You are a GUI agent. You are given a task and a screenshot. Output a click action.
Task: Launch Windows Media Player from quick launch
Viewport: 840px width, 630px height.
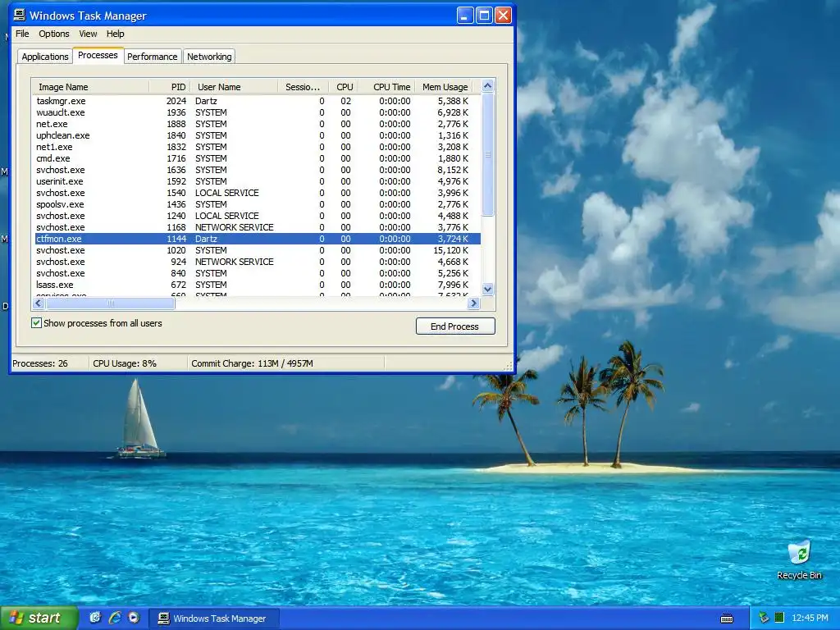coord(134,618)
